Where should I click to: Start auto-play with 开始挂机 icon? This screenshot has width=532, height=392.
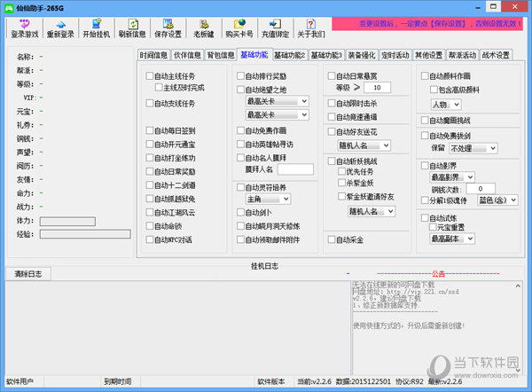[97, 28]
